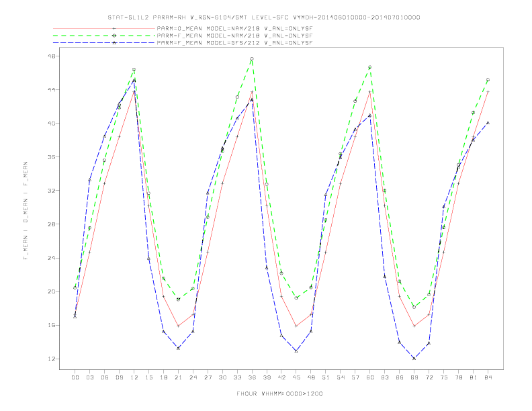Click the x-axis forecast hour label 00
This screenshot has height=411, width=532.
[x=75, y=377]
